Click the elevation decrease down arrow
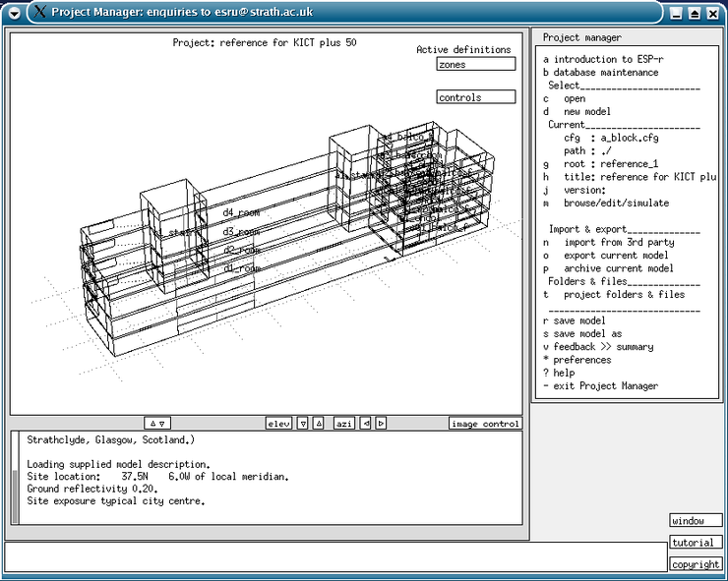The width and height of the screenshot is (728, 581). point(303,424)
